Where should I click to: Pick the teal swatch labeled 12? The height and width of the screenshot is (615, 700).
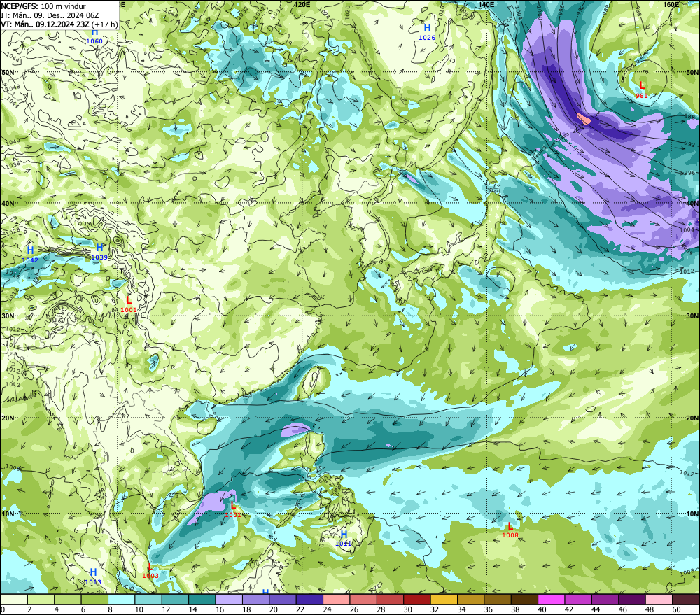(x=176, y=600)
